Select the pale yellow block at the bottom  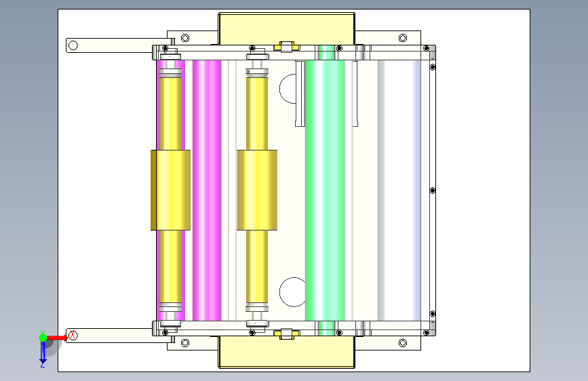pyautogui.click(x=286, y=352)
